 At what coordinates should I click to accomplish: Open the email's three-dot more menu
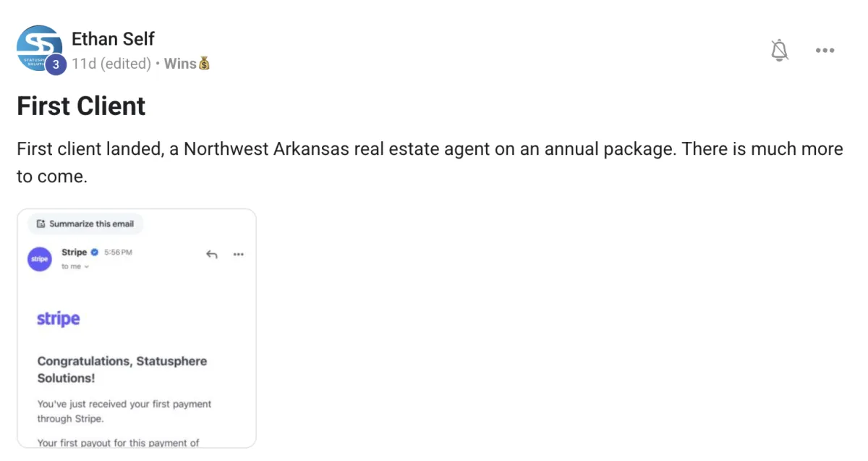tap(239, 254)
